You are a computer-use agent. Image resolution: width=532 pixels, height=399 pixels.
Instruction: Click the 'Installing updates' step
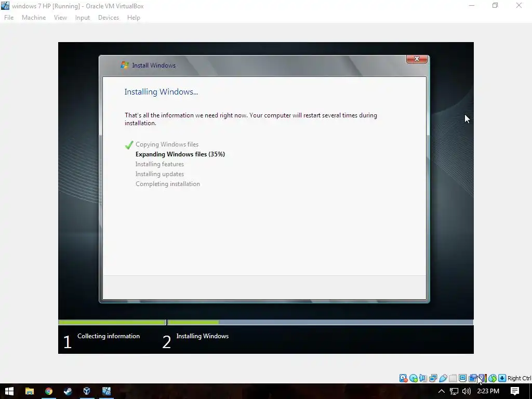(159, 174)
